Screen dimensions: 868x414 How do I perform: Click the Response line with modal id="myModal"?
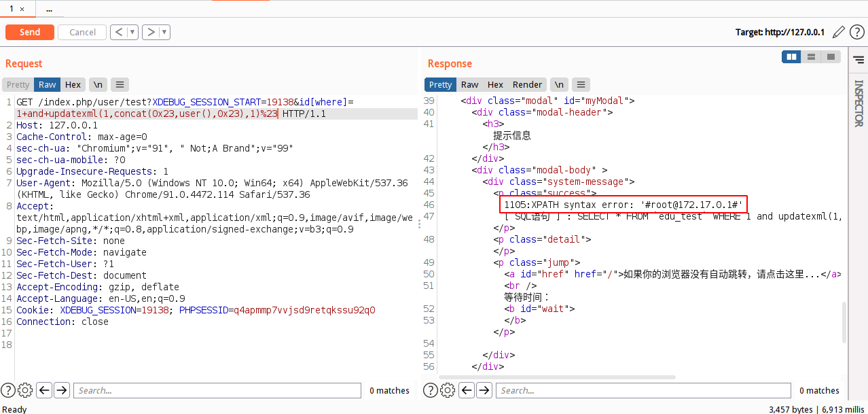pos(547,101)
